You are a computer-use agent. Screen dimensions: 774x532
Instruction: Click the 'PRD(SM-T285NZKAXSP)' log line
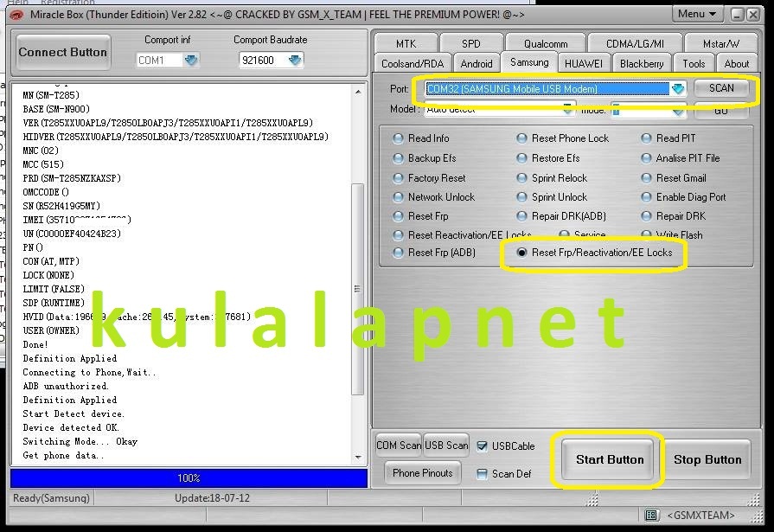coord(72,178)
